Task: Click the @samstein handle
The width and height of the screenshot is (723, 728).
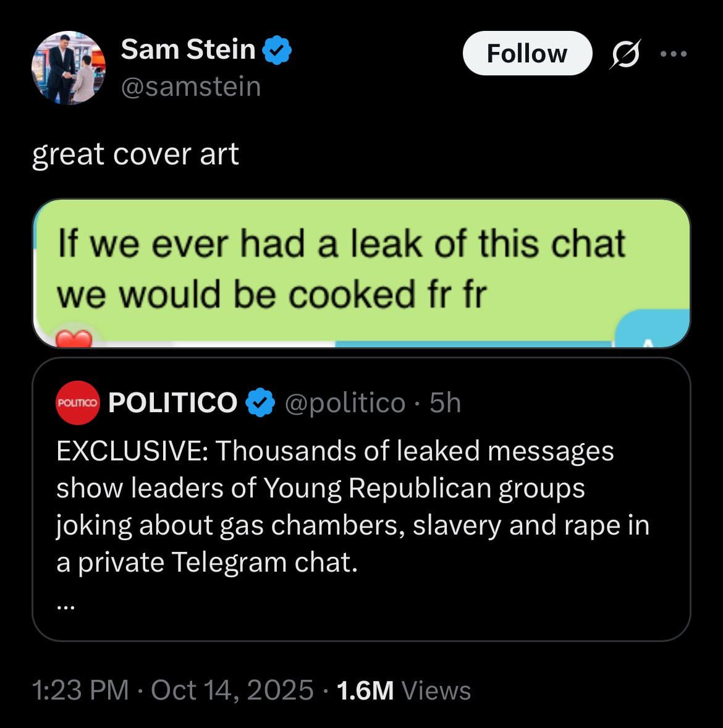Action: point(191,87)
